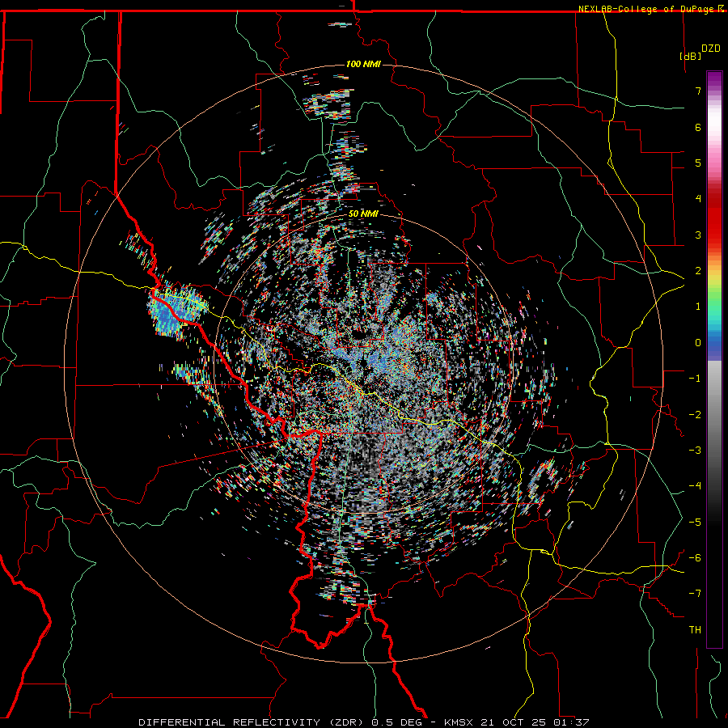
Task: Click the legend value 1
Action: point(698,307)
